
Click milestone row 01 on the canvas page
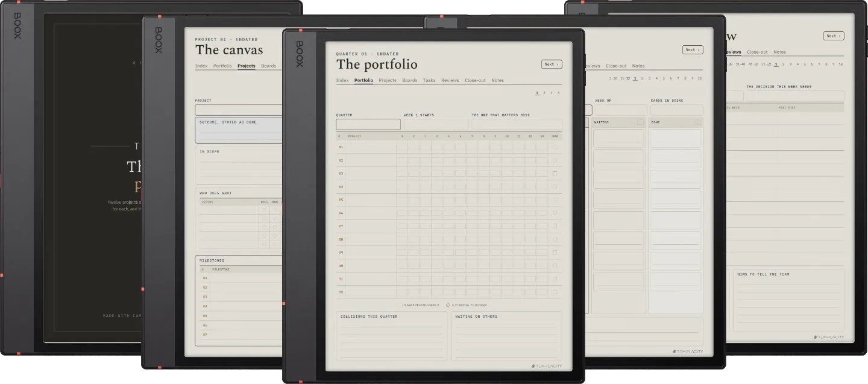[x=241, y=278]
